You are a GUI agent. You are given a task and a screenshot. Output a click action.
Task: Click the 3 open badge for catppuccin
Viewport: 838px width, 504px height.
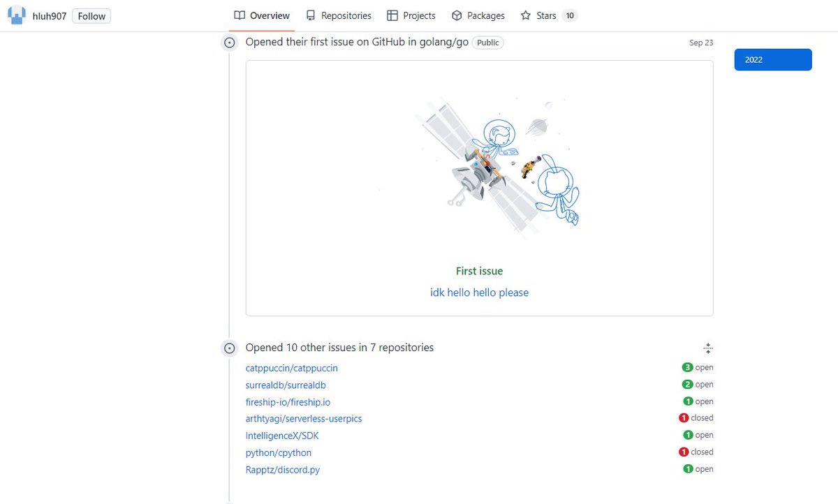(x=698, y=367)
